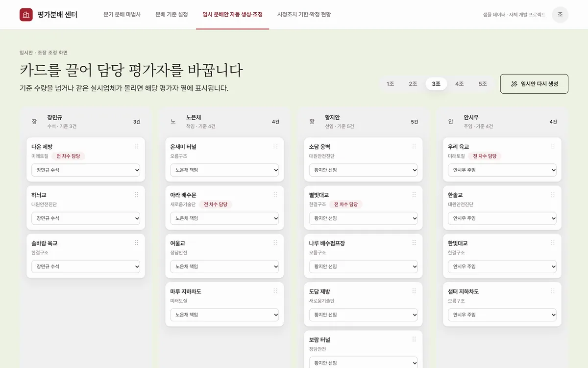
Task: Grab the drag handle on 한솔교 card
Action: [553, 194]
